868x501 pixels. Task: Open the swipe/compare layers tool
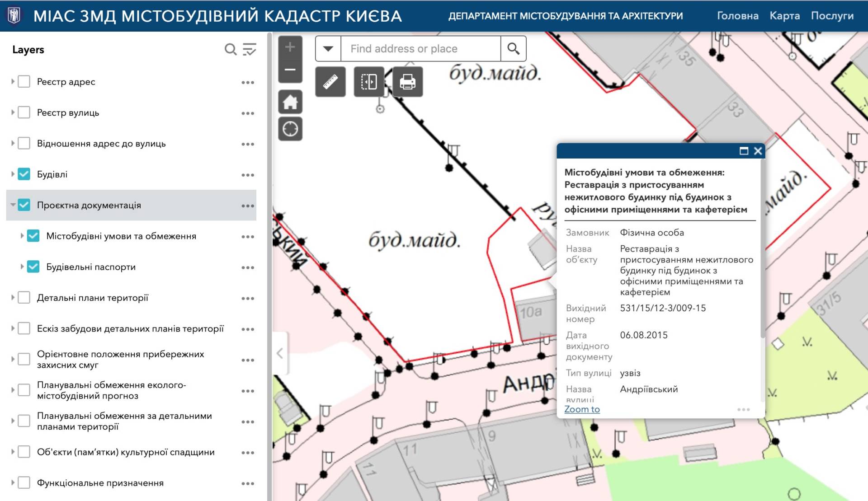click(369, 82)
